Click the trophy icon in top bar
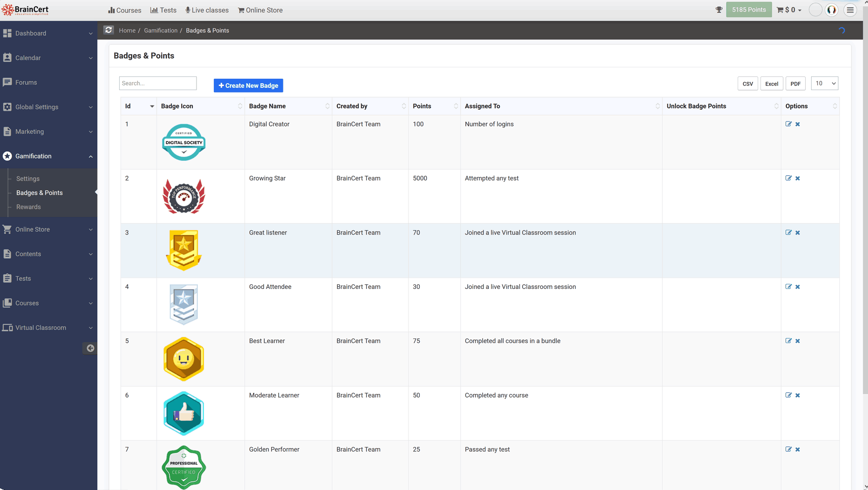868x490 pixels. pos(719,10)
